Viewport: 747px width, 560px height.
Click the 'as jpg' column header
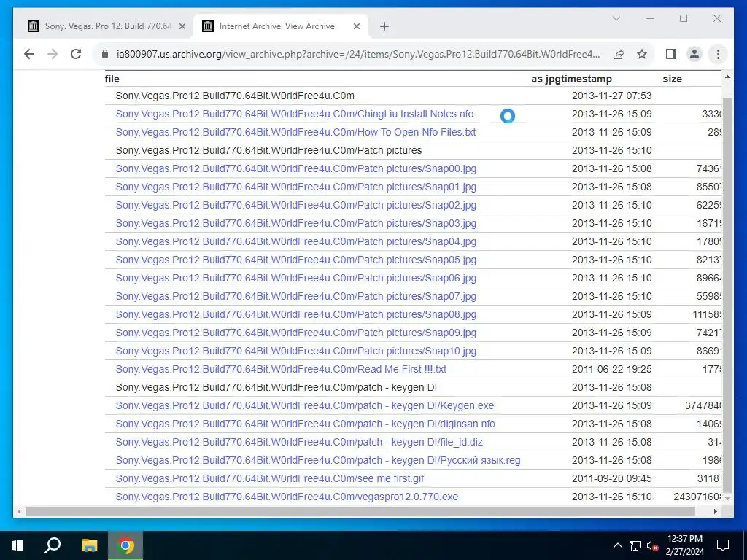coord(544,79)
